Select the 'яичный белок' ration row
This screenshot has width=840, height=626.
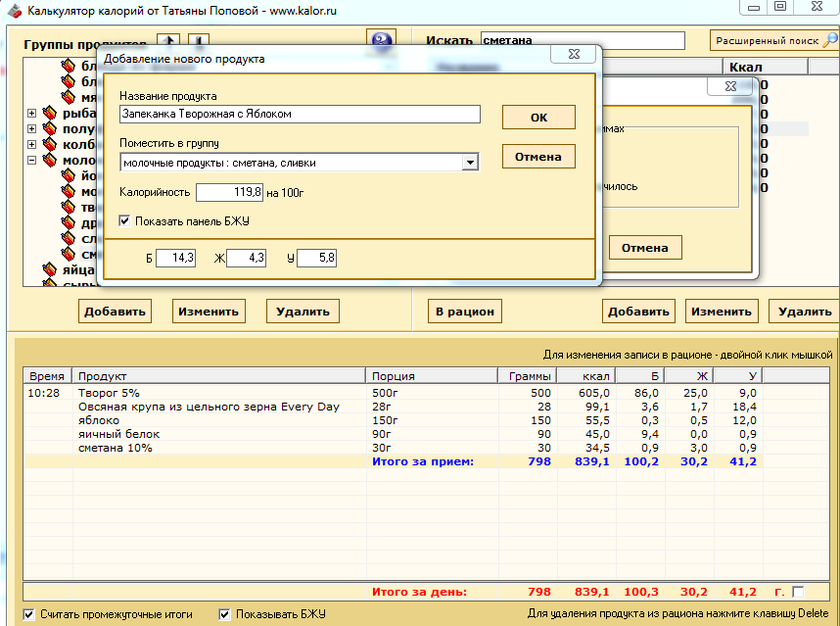point(394,434)
